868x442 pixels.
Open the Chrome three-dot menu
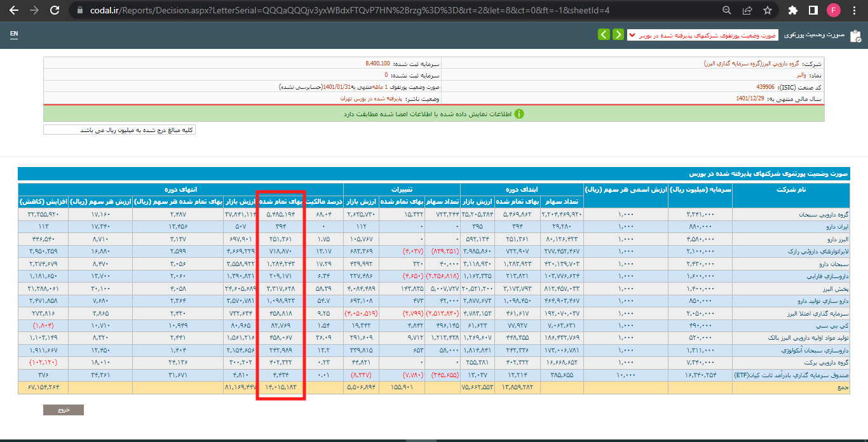click(x=855, y=10)
